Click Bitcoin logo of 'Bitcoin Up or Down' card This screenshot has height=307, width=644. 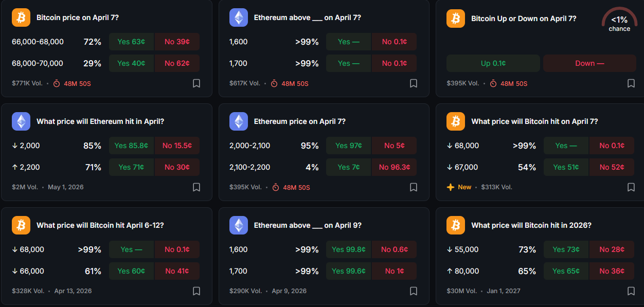pyautogui.click(x=455, y=19)
